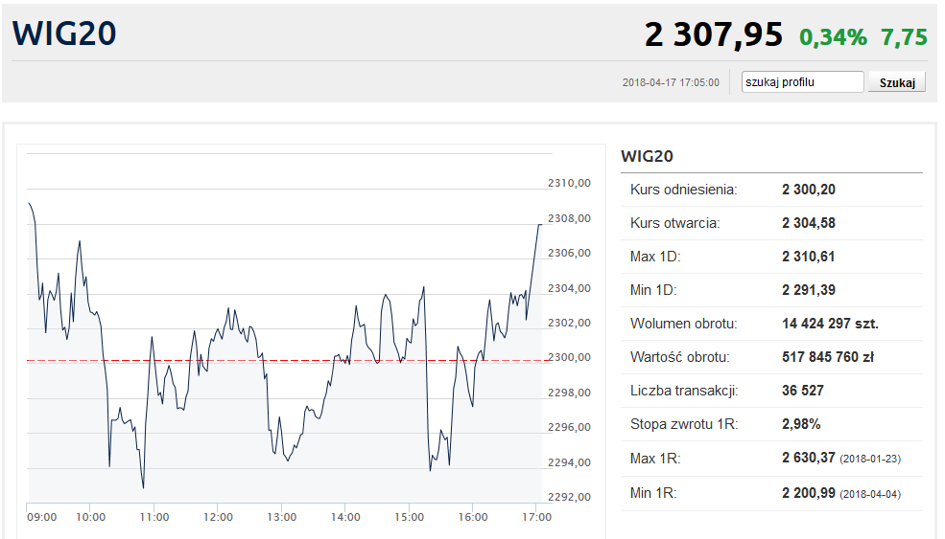
Task: Select the current index value 2 307,95
Action: [x=713, y=35]
